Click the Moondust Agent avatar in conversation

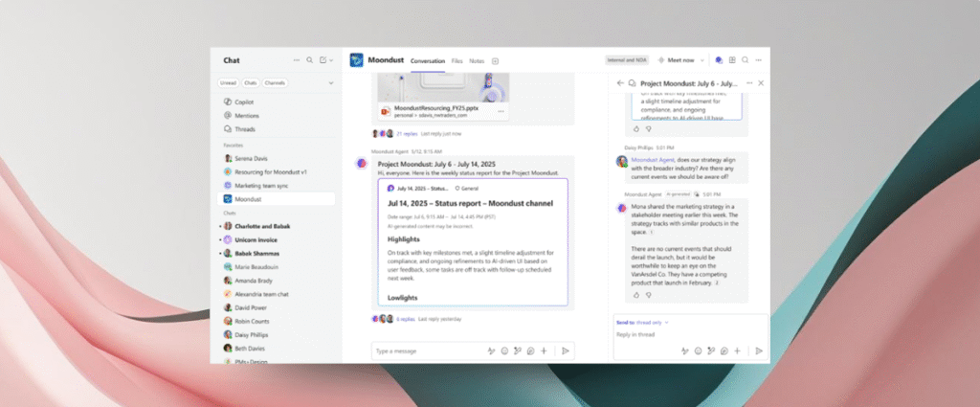coord(361,164)
